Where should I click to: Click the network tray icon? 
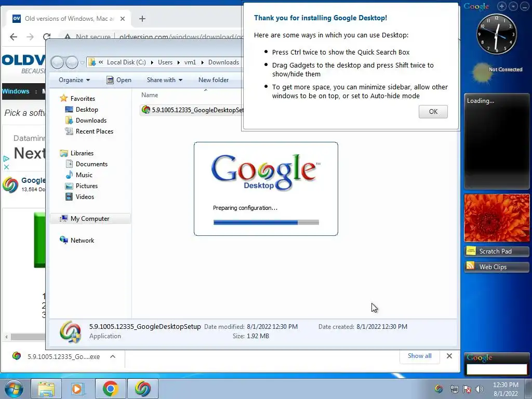[454, 389]
